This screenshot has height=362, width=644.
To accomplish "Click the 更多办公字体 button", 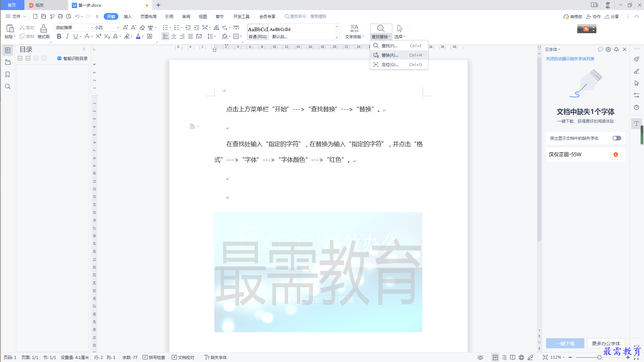I will [606, 344].
